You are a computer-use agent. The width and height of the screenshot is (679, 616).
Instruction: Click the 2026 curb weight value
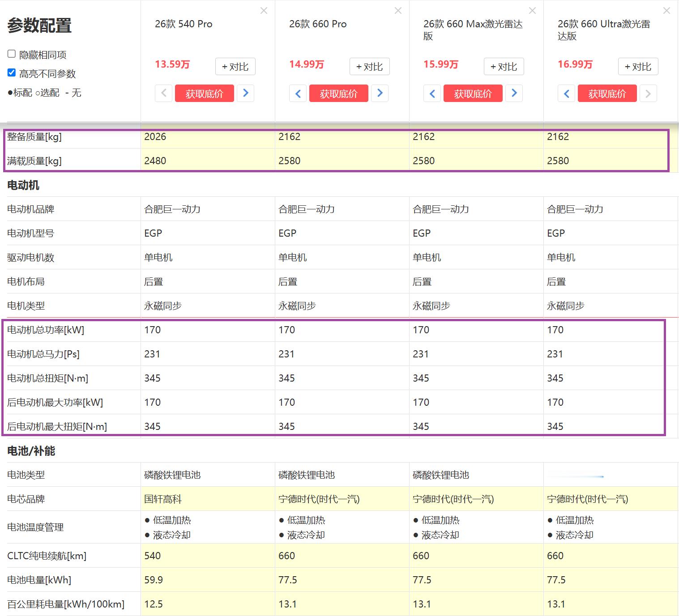[155, 137]
